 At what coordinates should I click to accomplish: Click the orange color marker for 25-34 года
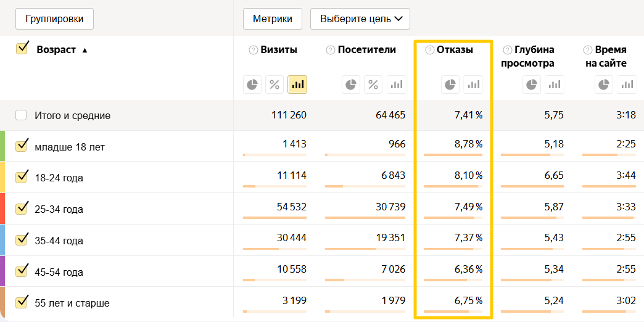click(x=2, y=208)
